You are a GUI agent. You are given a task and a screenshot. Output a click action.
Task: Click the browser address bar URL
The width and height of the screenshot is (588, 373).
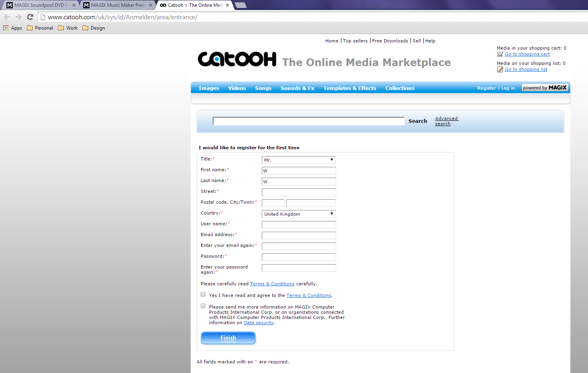[122, 17]
